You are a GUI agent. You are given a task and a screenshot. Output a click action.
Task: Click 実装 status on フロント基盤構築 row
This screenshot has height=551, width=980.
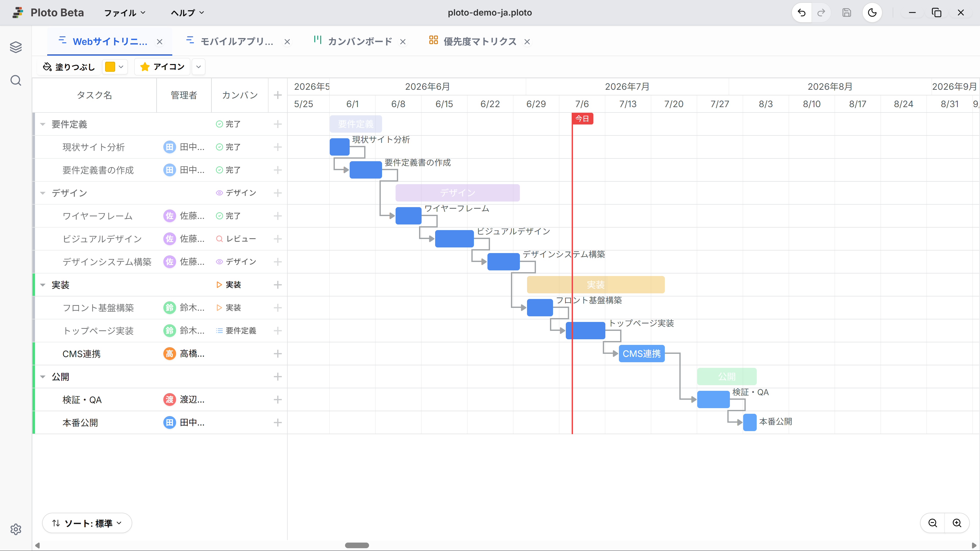(x=228, y=308)
